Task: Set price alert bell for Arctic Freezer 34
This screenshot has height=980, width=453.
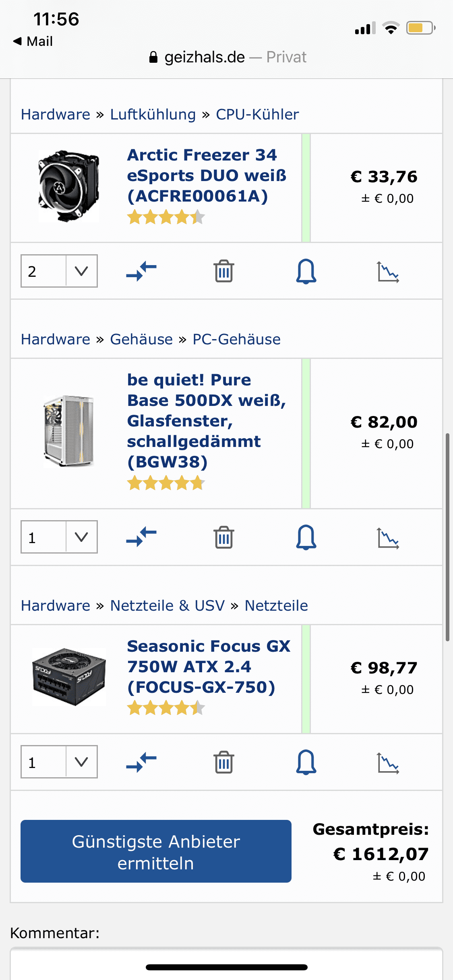Action: (x=306, y=271)
